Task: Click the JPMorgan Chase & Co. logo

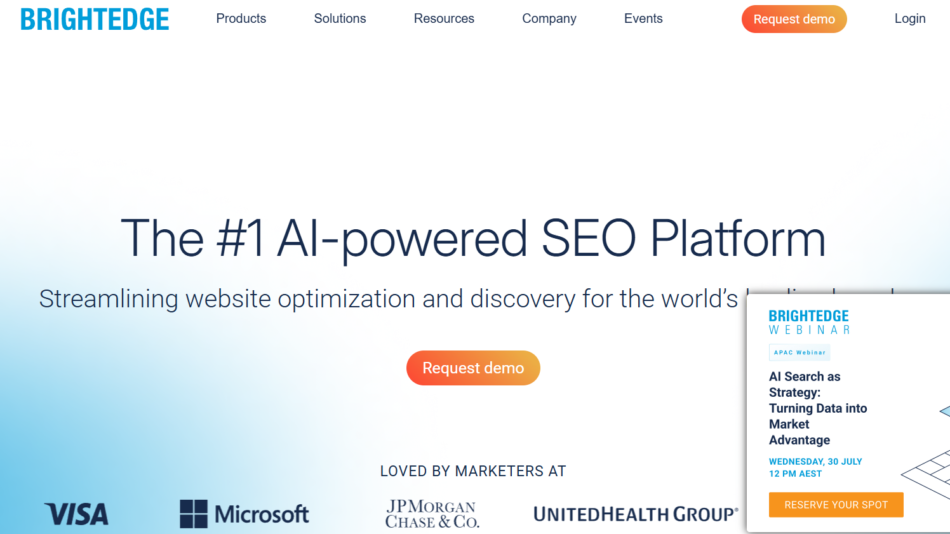Action: [432, 514]
